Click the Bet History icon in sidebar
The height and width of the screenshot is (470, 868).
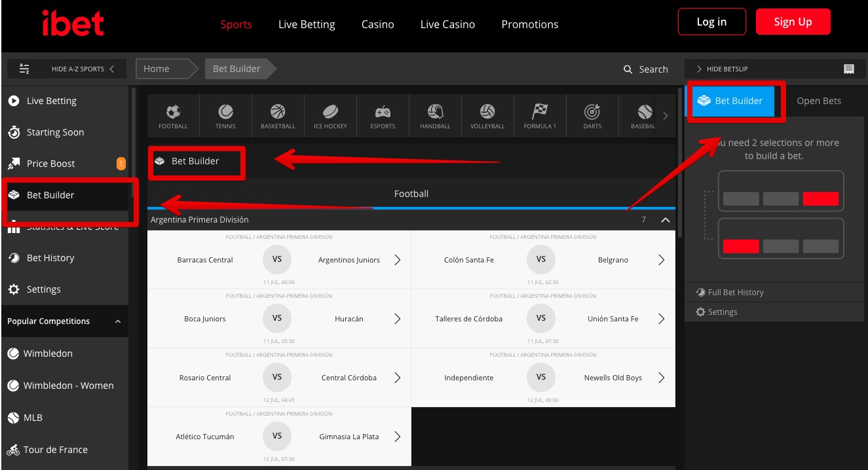(14, 258)
